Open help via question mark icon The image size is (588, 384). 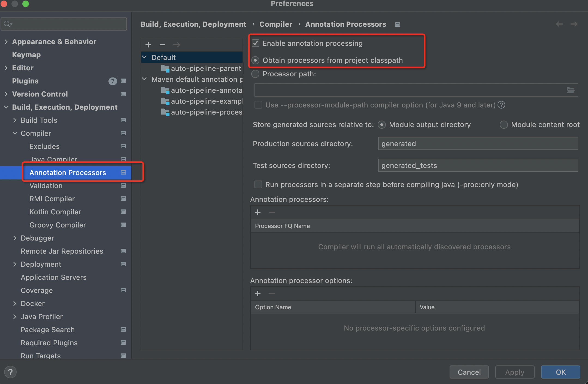10,372
